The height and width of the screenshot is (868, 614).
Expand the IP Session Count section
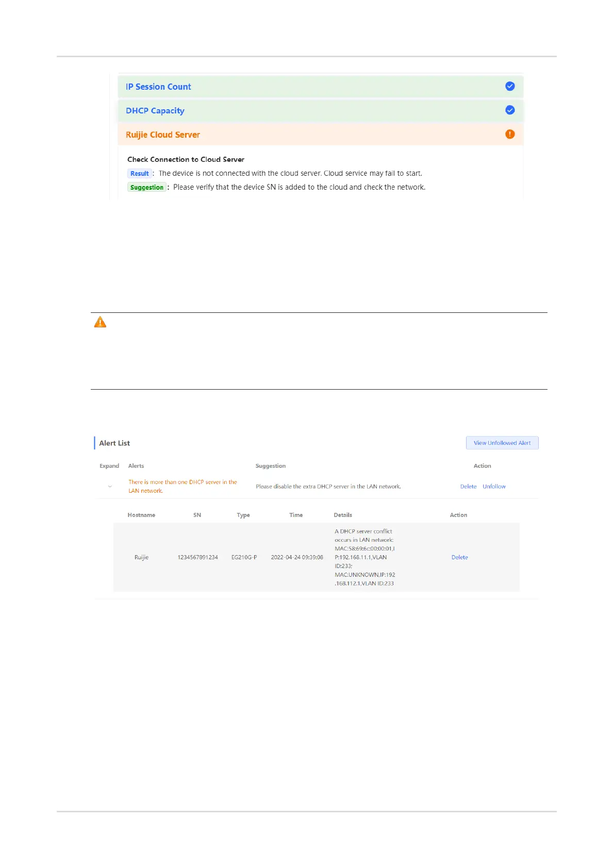tap(321, 87)
